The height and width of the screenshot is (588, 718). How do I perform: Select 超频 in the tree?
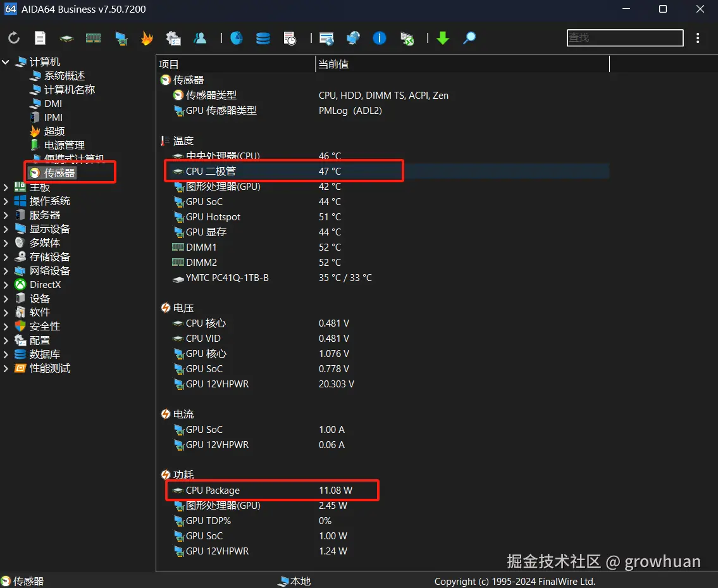54,132
